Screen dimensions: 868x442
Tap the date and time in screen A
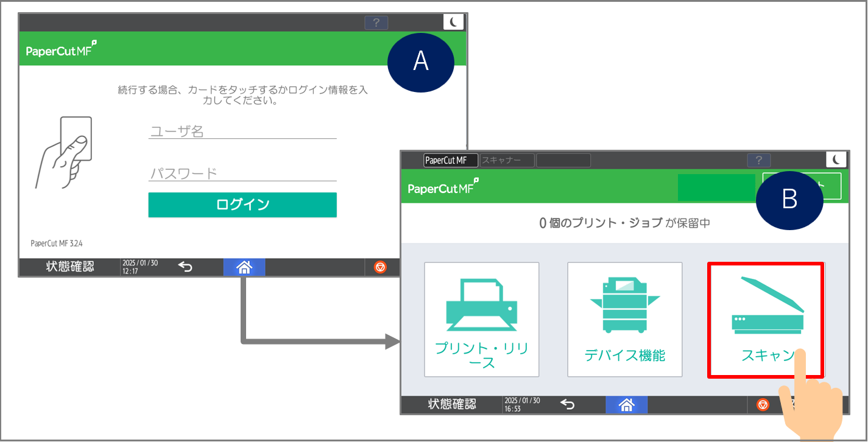point(140,267)
